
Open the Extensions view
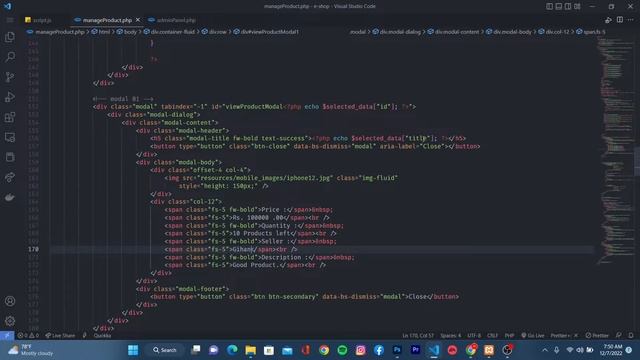tap(10, 118)
